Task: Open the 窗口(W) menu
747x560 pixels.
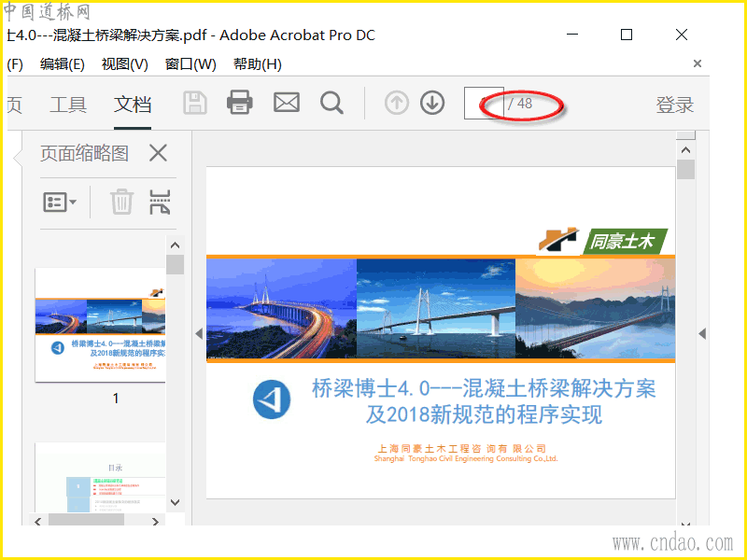Action: click(x=190, y=63)
